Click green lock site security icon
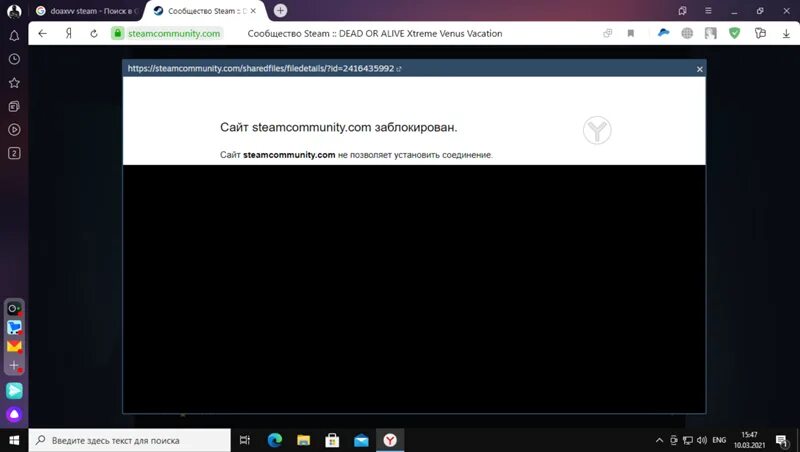 pyautogui.click(x=118, y=33)
